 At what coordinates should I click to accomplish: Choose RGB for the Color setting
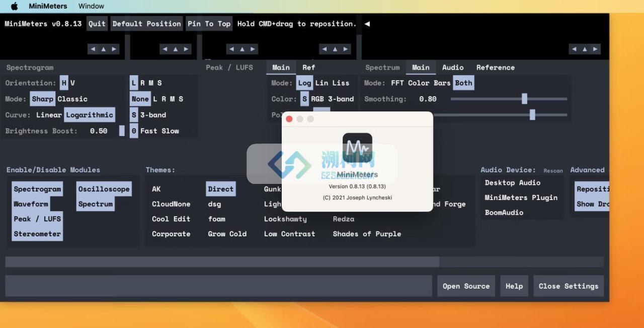(317, 99)
